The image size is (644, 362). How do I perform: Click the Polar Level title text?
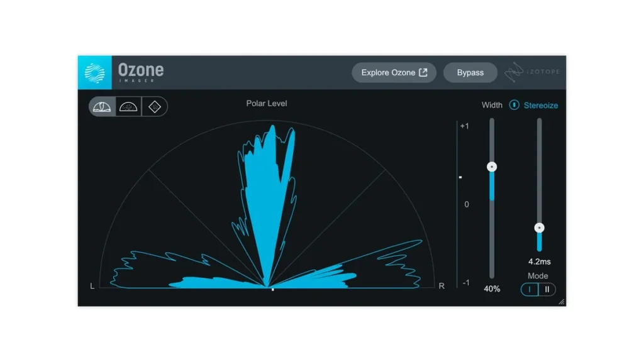pyautogui.click(x=267, y=104)
